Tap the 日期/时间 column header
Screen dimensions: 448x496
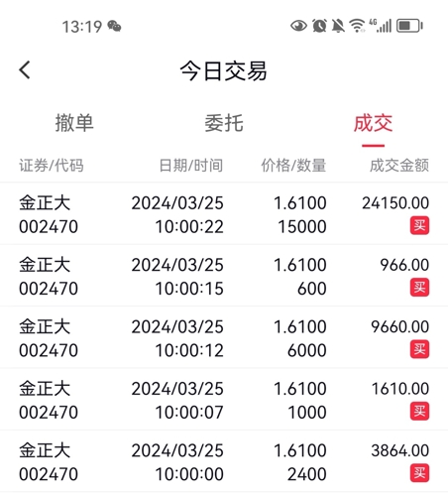(x=191, y=166)
